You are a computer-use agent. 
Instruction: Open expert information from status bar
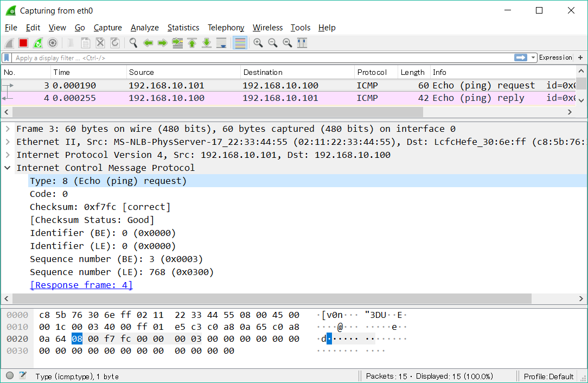click(9, 375)
